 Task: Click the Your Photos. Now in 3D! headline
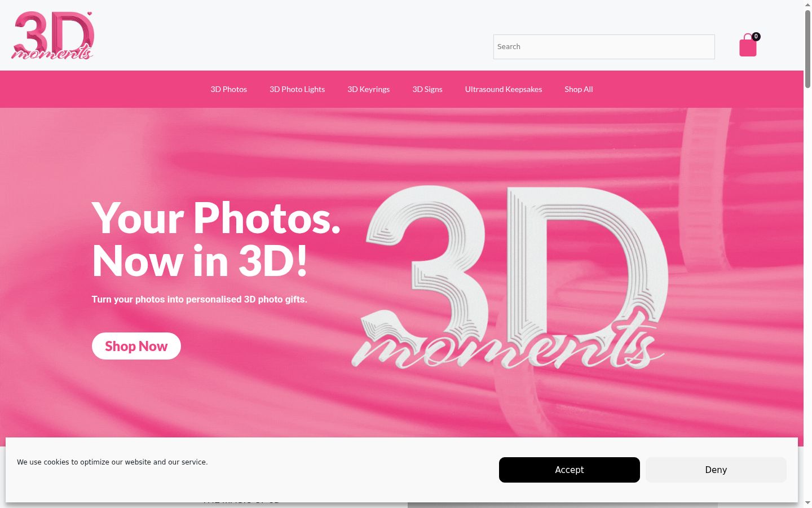pyautogui.click(x=217, y=239)
